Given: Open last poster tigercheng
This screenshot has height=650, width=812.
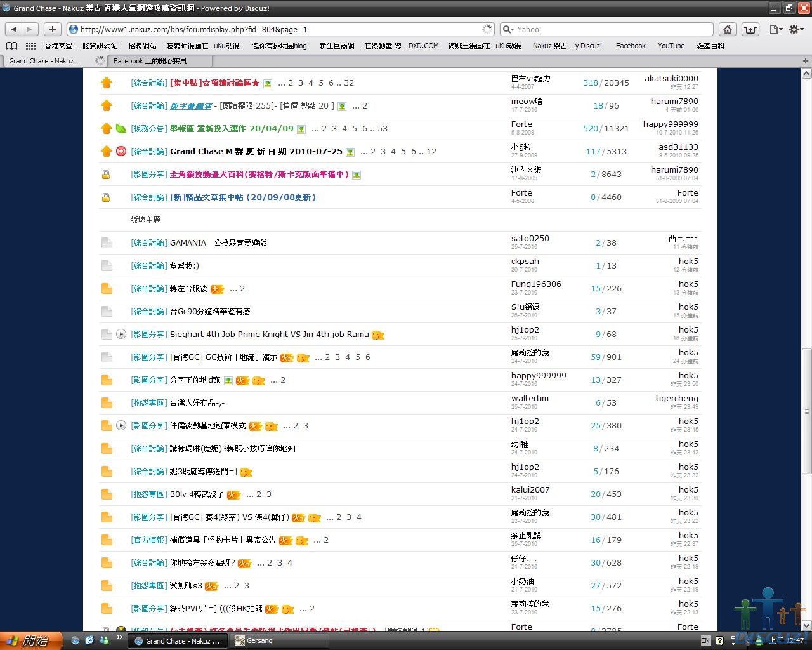Looking at the screenshot, I should (x=677, y=399).
